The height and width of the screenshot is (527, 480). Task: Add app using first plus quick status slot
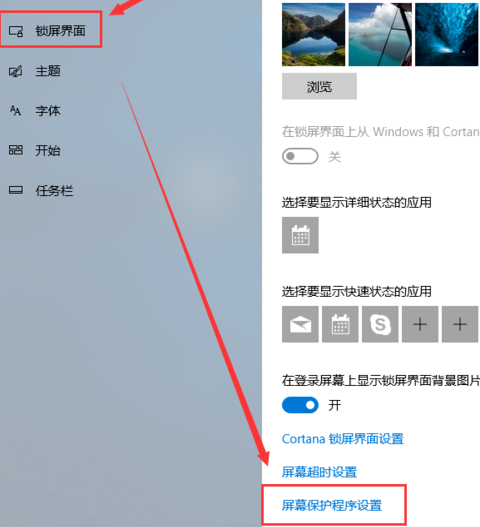pos(420,324)
